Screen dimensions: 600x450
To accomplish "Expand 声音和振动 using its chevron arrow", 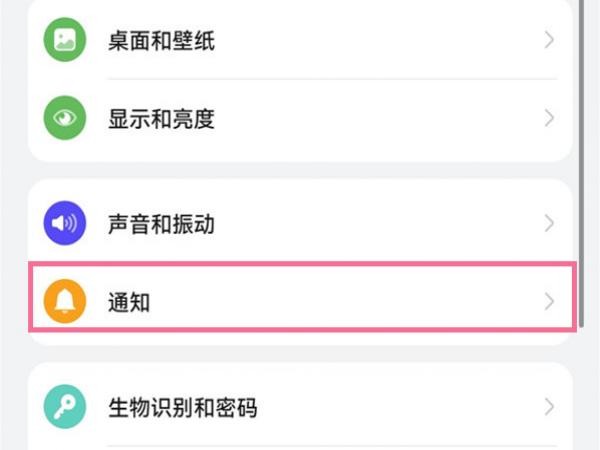I will coord(549,223).
